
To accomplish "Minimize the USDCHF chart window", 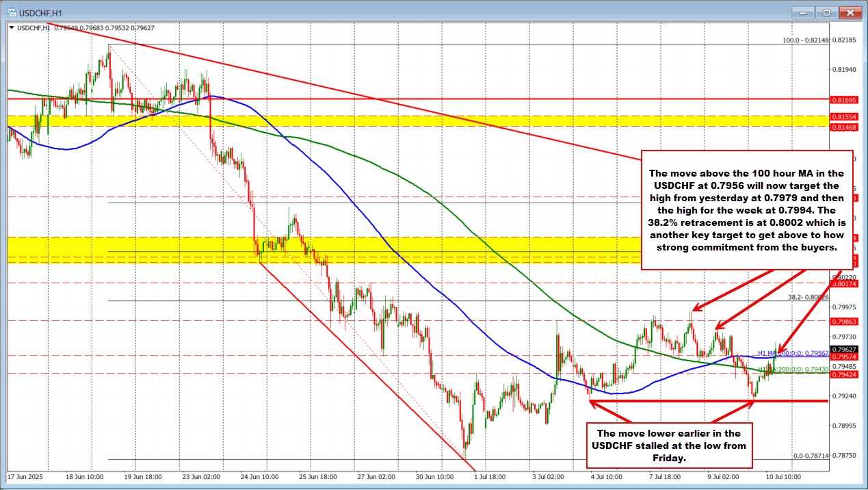I will pos(804,12).
